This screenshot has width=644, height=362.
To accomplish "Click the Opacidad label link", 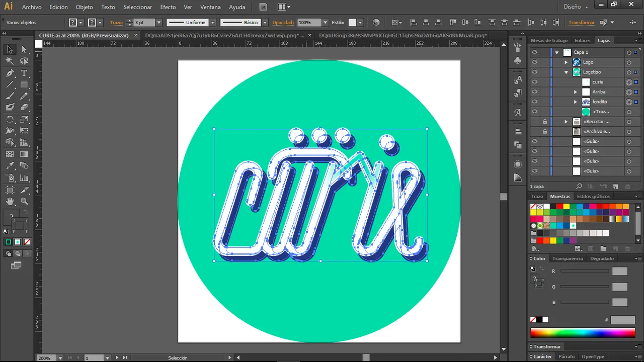I will [x=283, y=23].
